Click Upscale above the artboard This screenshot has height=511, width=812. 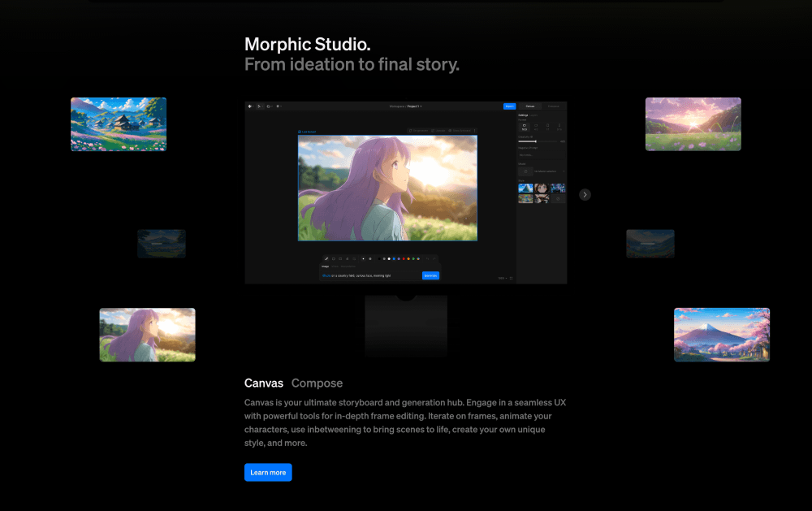(x=438, y=131)
